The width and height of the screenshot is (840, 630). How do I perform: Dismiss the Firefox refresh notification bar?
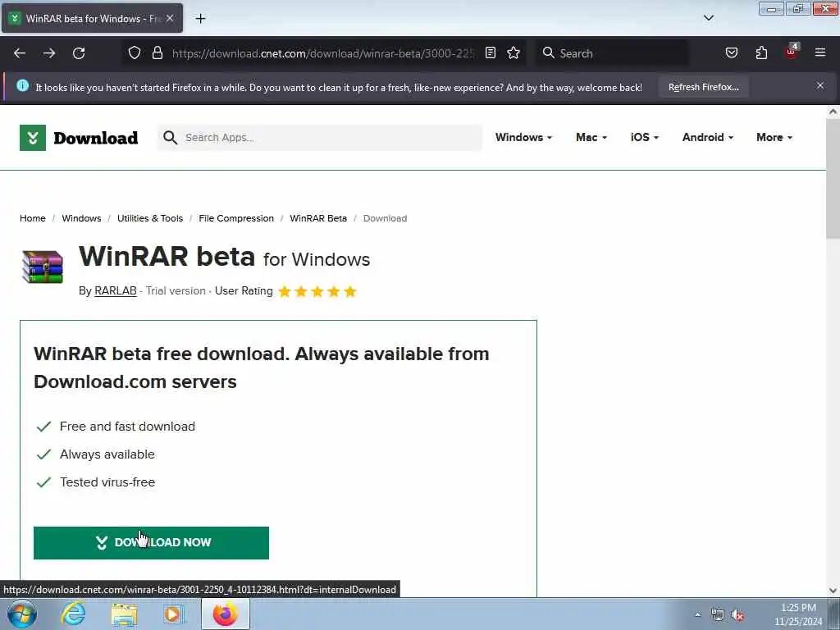(x=820, y=85)
